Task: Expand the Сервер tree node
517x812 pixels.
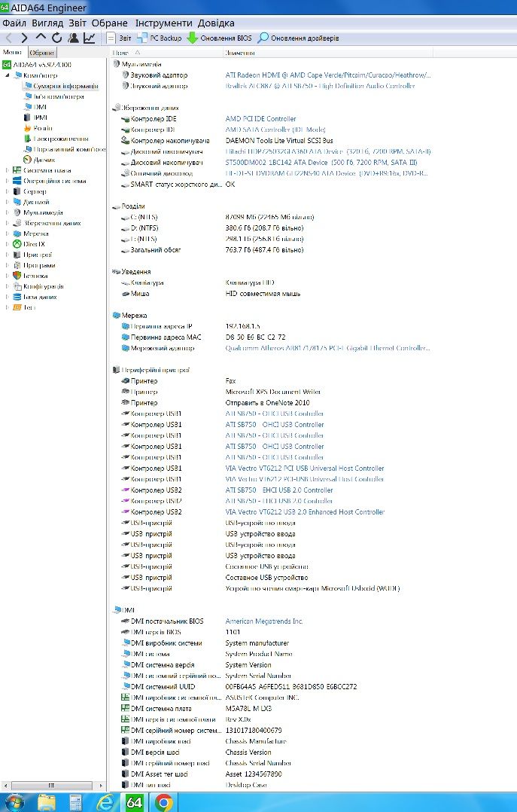Action: [x=8, y=191]
